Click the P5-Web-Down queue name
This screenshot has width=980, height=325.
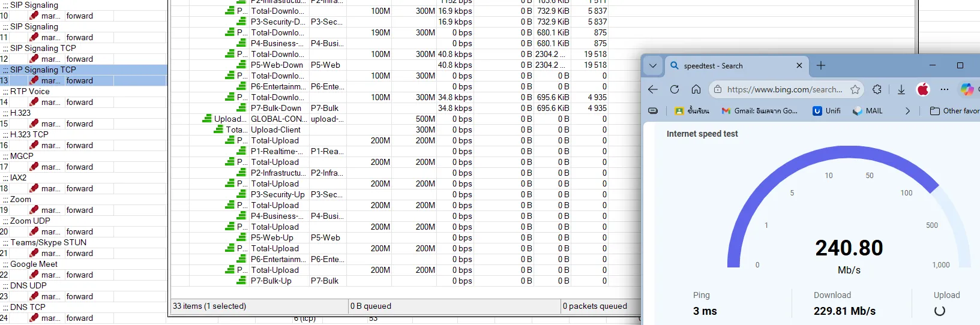[x=277, y=65]
